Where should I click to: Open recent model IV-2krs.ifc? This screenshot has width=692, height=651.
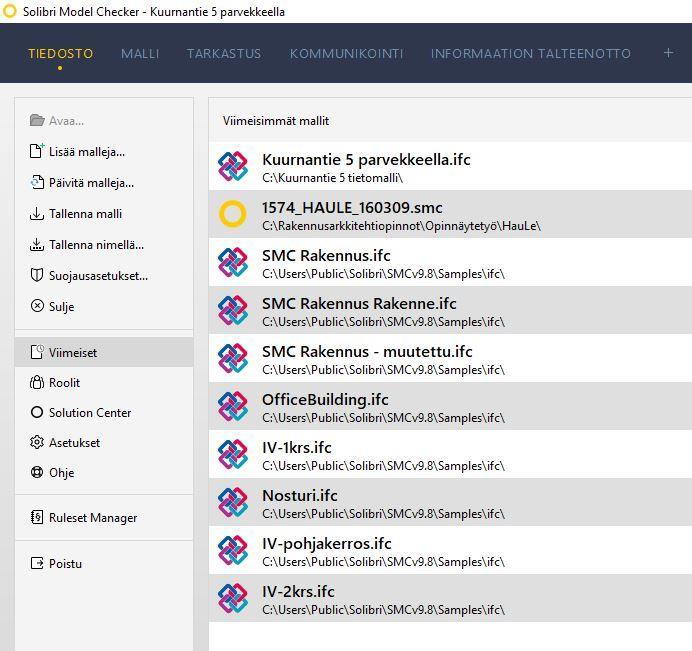point(450,598)
